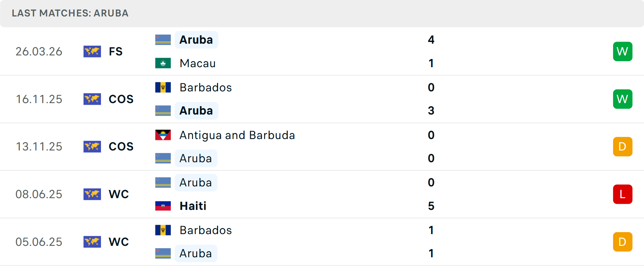
Task: Click the WC competition label
Action: 118,194
